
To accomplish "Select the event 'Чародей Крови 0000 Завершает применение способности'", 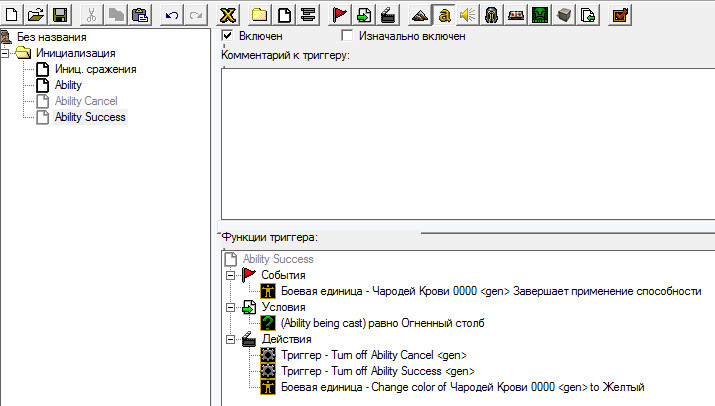I will tap(491, 291).
